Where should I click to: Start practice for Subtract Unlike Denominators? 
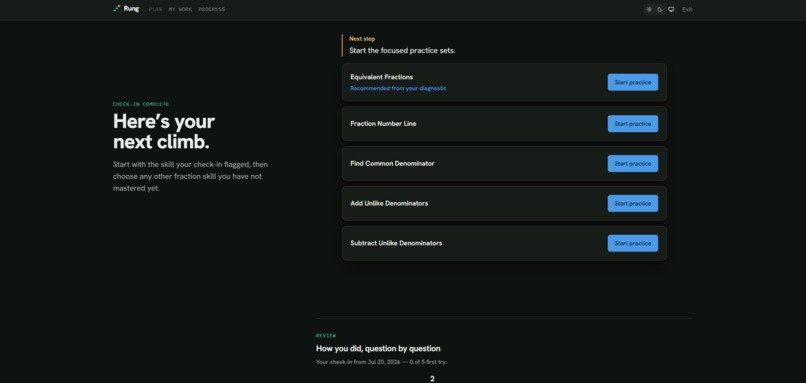633,243
